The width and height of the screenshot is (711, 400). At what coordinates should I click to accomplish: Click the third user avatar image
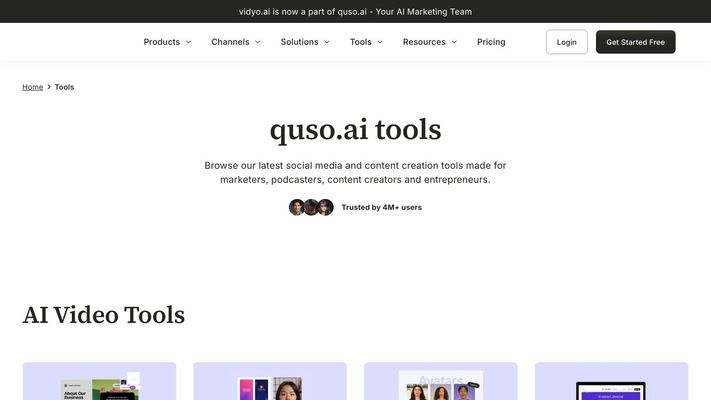click(x=326, y=207)
